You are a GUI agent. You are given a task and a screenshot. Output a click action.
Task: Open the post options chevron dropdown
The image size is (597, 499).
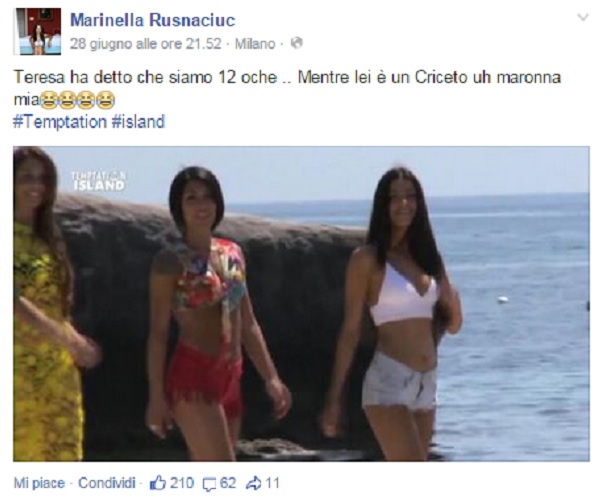pos(583,18)
